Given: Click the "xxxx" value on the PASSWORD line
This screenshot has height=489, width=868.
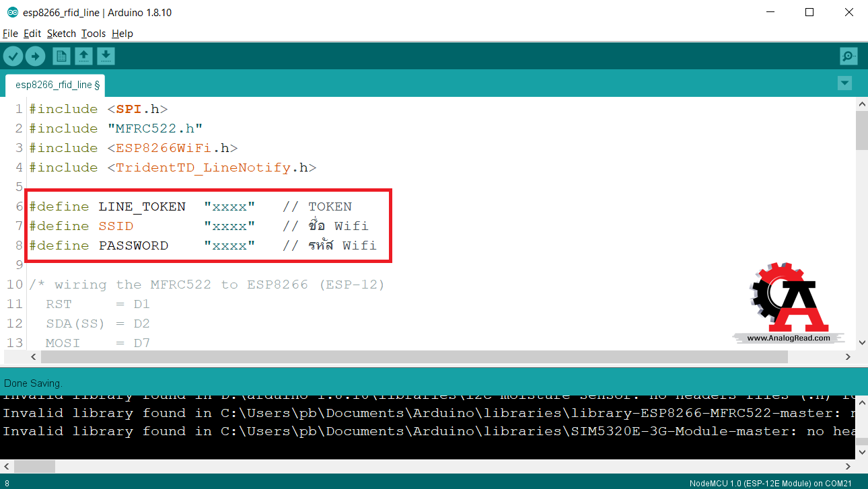Looking at the screenshot, I should (x=229, y=246).
